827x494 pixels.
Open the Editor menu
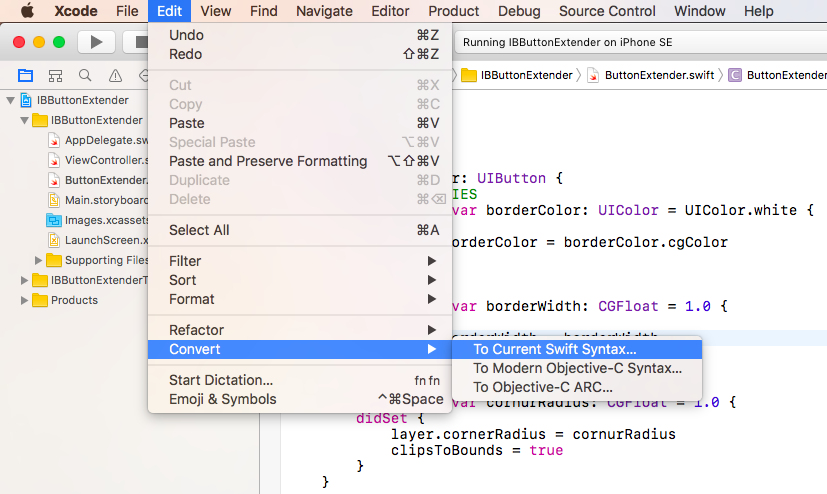(390, 11)
